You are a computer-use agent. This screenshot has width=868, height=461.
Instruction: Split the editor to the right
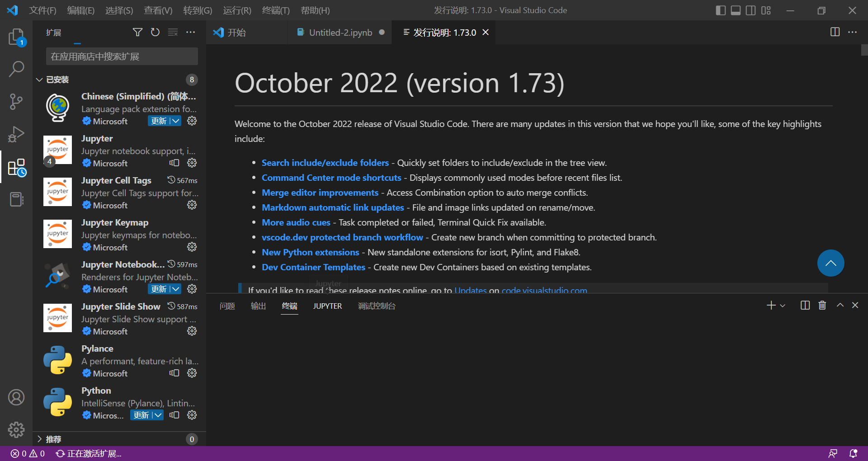835,32
